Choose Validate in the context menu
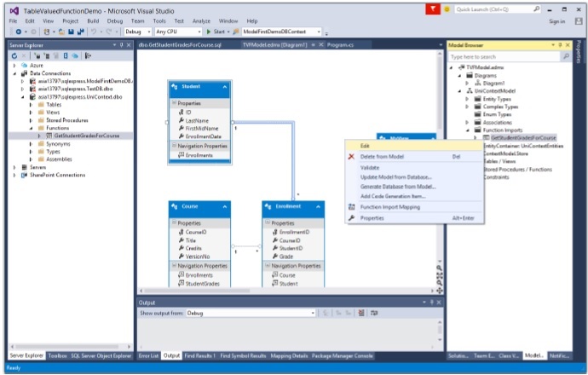Viewport: 588px width, 375px height. point(370,168)
